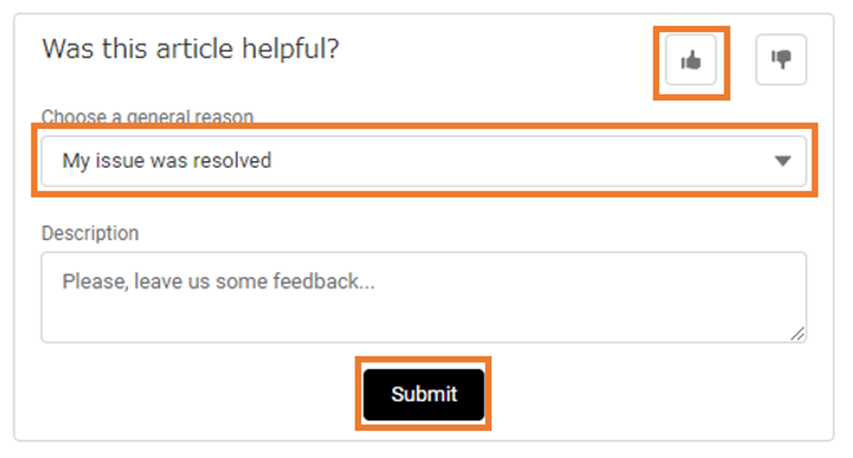The width and height of the screenshot is (853, 458).
Task: Give a positive thumbs up rating
Action: [x=691, y=61]
